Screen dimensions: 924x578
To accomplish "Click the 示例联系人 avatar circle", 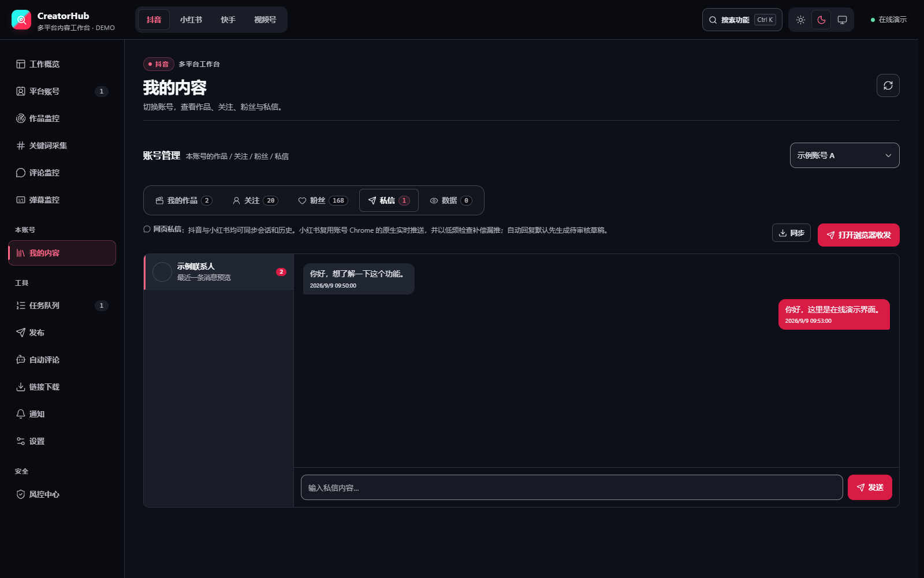I will (162, 272).
